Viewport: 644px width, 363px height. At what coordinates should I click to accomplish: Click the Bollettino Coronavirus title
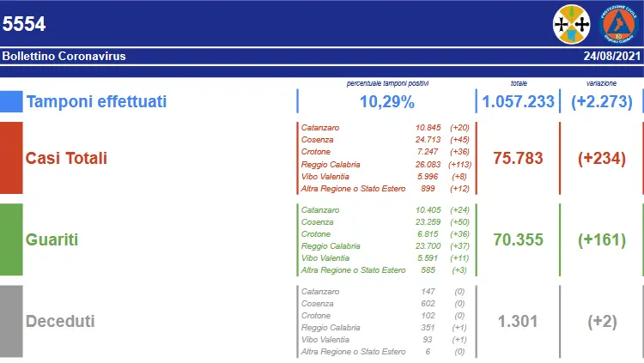[64, 56]
